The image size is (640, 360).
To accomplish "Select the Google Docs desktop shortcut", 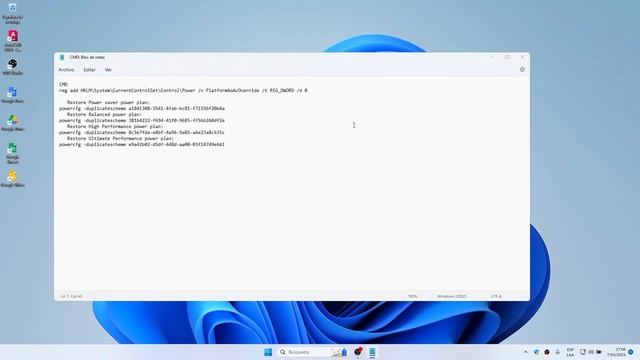I will (x=13, y=95).
